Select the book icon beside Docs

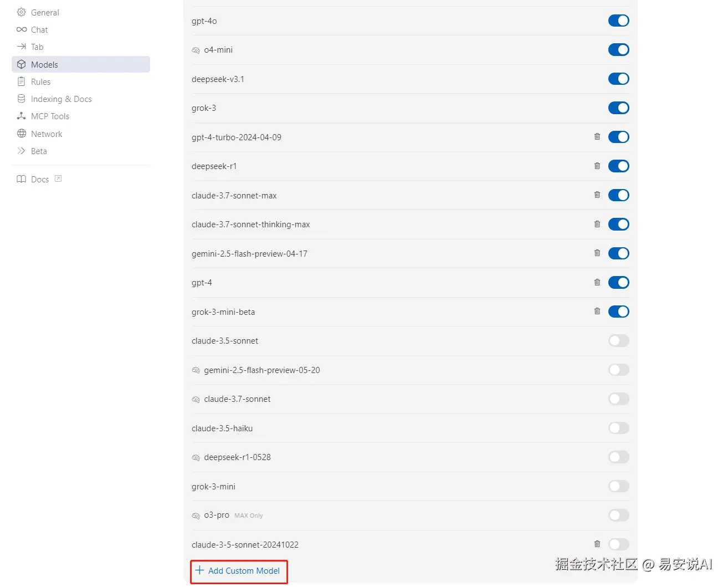(20, 179)
